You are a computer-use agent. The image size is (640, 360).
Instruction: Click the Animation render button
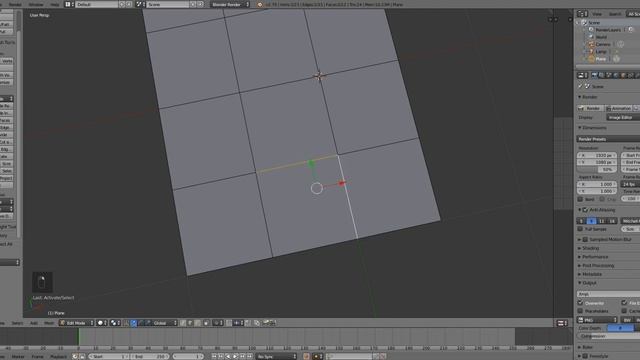pos(618,108)
